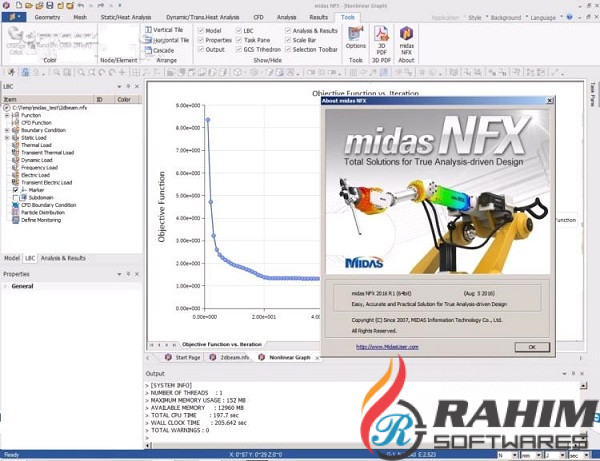Open the application menu button dropdown
Screen dimensions: 600x461
tap(14, 17)
